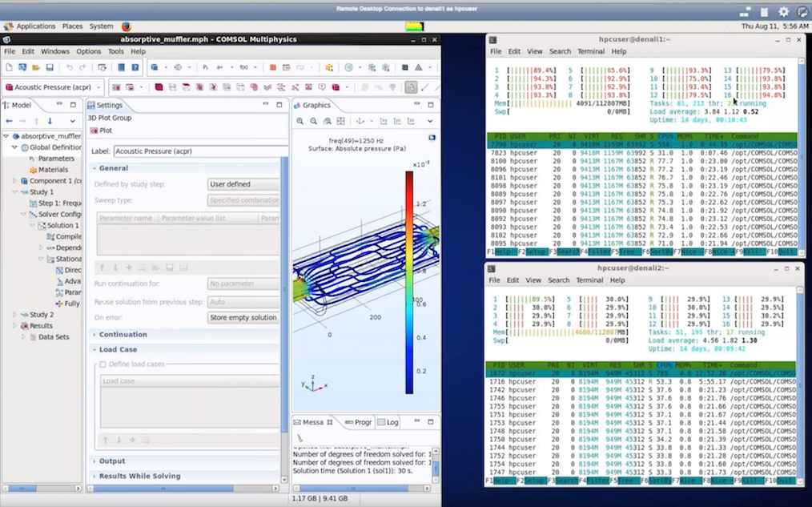Open the On error dropdown
Screen dimensions: 812x507
coord(243,317)
